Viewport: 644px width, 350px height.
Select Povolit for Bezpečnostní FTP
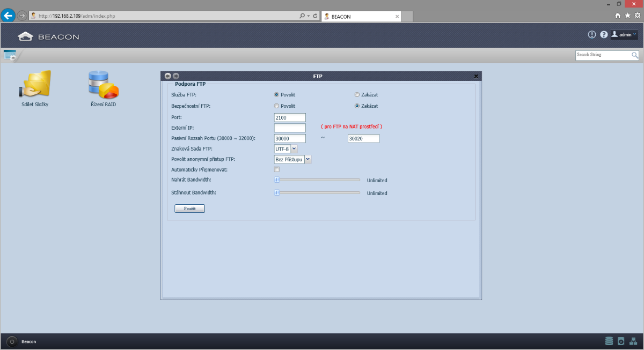tap(277, 106)
